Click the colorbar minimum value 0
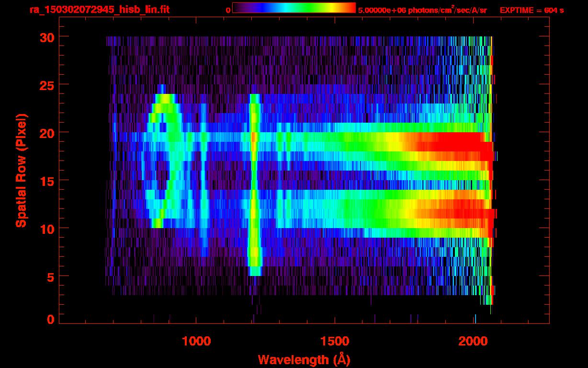The height and width of the screenshot is (368, 588). [228, 10]
